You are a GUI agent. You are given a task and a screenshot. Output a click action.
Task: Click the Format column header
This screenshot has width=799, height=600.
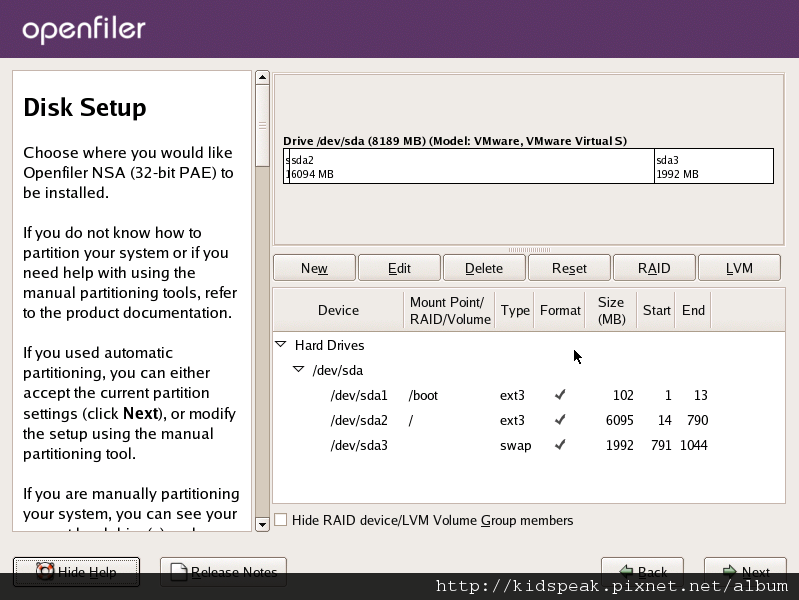point(560,310)
